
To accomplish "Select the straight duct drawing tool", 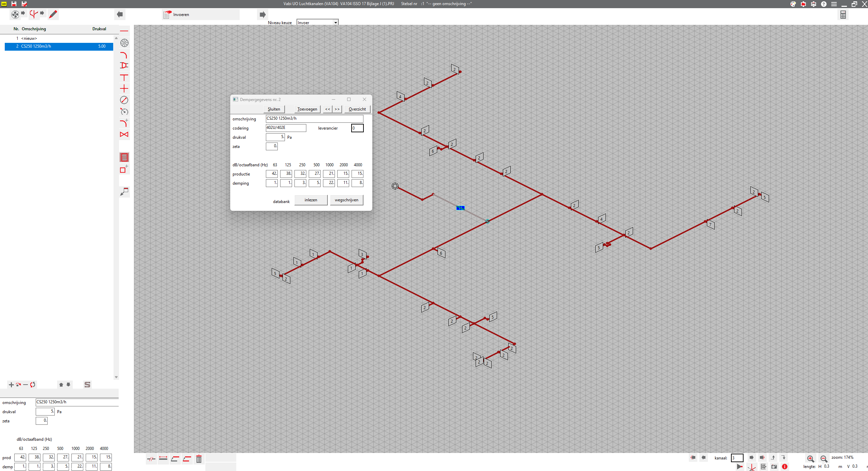I will [x=124, y=31].
